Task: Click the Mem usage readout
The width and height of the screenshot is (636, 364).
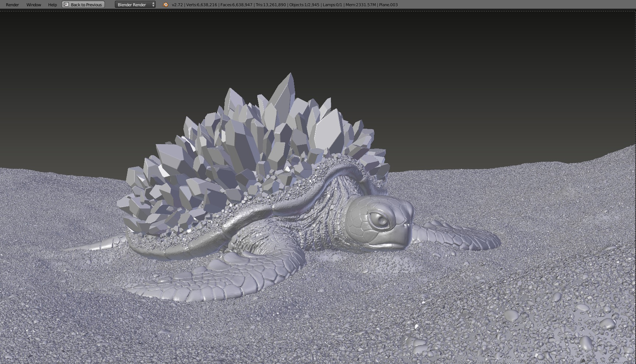Action: click(360, 5)
